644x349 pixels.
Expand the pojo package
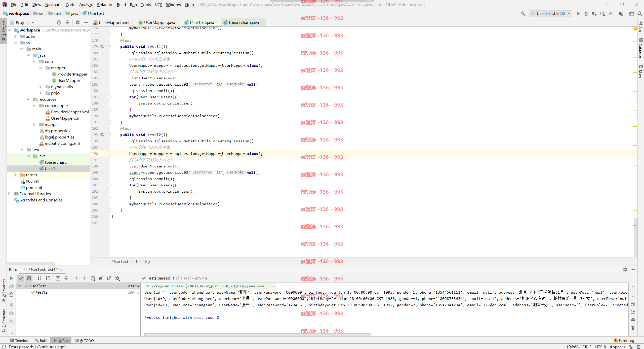point(41,93)
